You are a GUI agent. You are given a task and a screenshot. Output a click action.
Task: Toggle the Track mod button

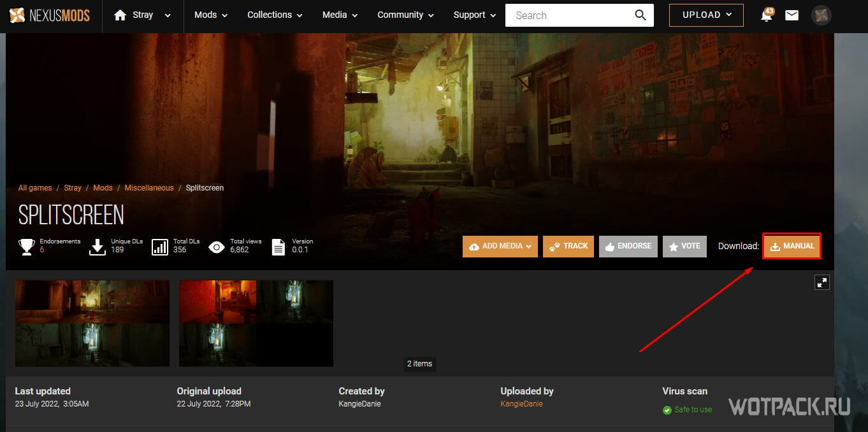tap(568, 246)
